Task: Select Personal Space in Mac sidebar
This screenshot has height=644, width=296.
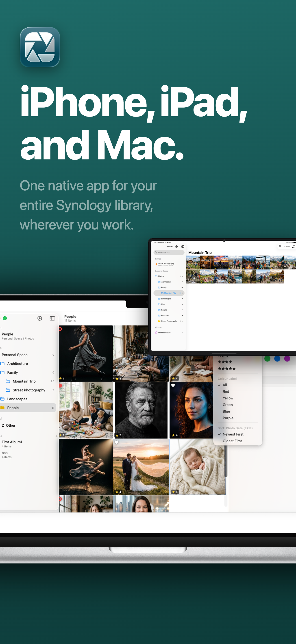Action: click(x=28, y=355)
